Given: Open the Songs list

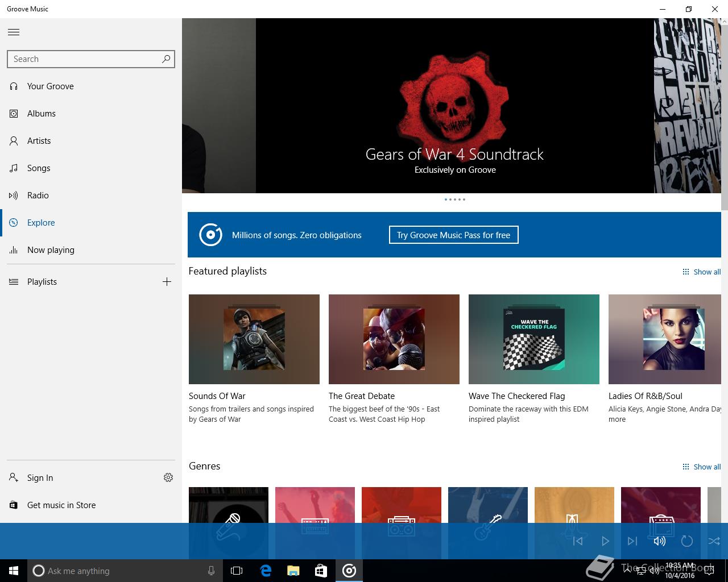Looking at the screenshot, I should (x=91, y=168).
